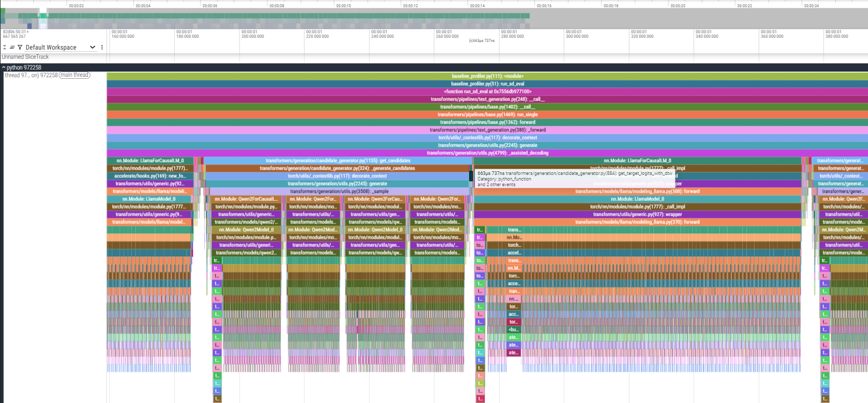Screen dimensions: 868x403
Task: Select the utils.py(4799): _assisted_decoding slice
Action: tap(487, 153)
